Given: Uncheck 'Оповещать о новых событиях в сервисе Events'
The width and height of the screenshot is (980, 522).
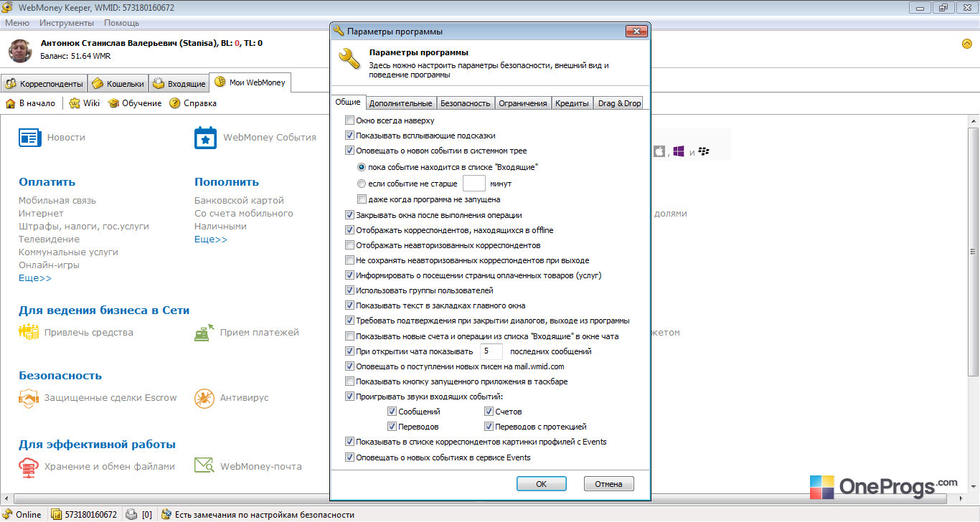Looking at the screenshot, I should coord(350,457).
